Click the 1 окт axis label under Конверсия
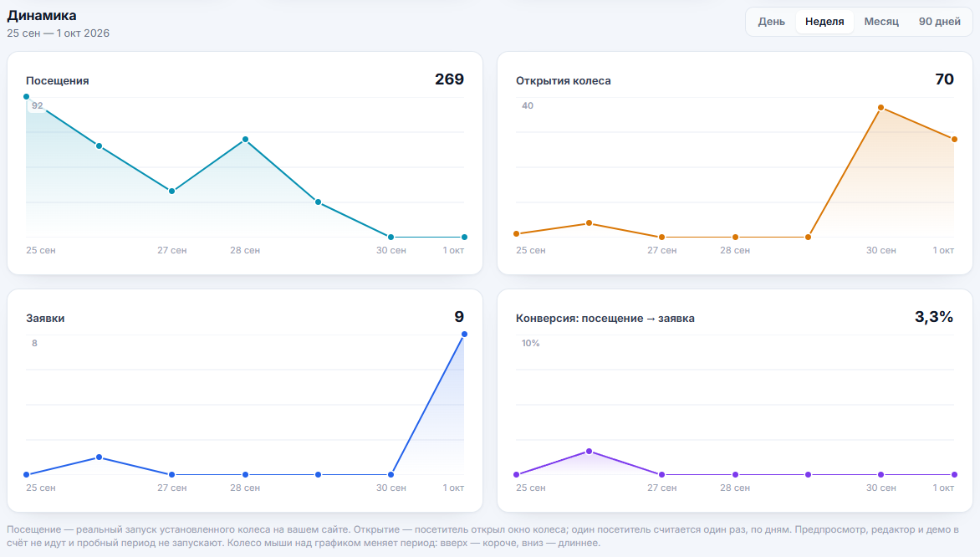The image size is (980, 557). [943, 488]
